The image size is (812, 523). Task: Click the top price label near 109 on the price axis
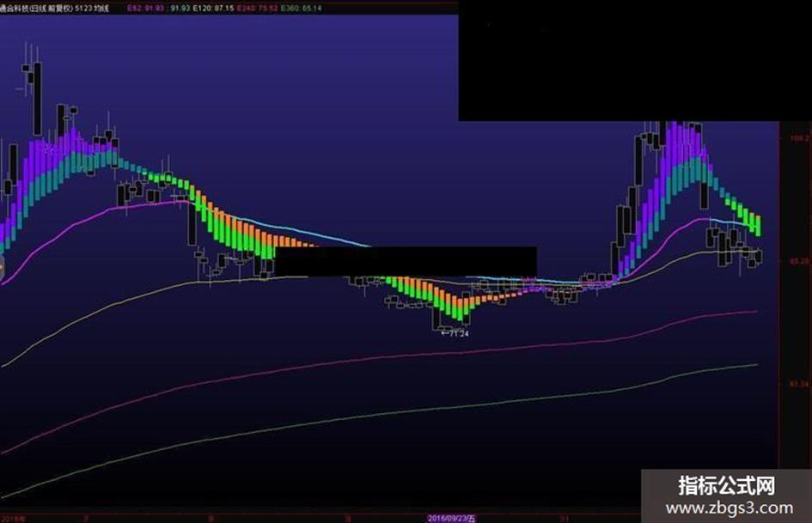[799, 138]
